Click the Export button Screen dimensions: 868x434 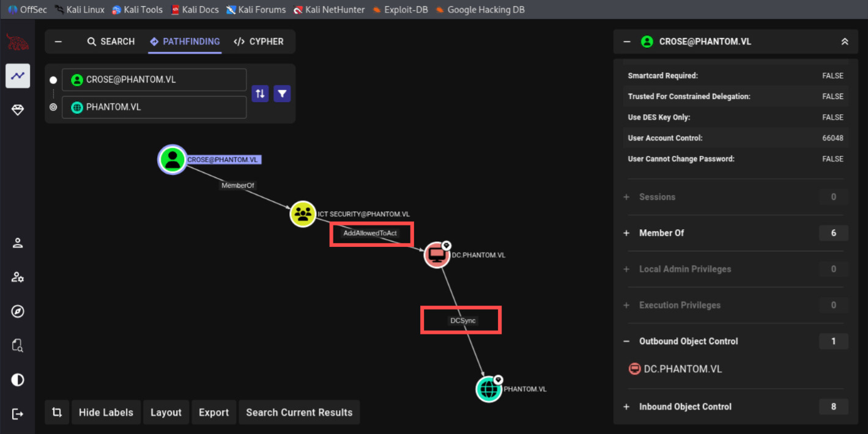[x=213, y=413]
